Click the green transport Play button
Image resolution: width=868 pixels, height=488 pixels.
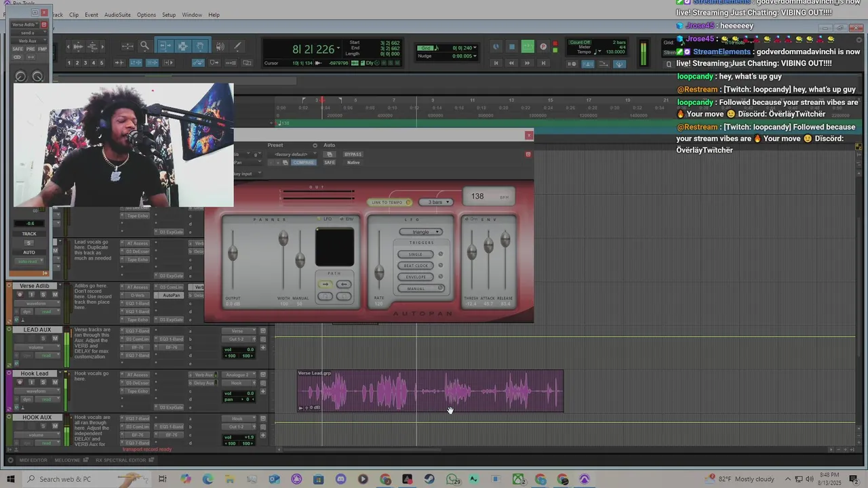pos(528,47)
